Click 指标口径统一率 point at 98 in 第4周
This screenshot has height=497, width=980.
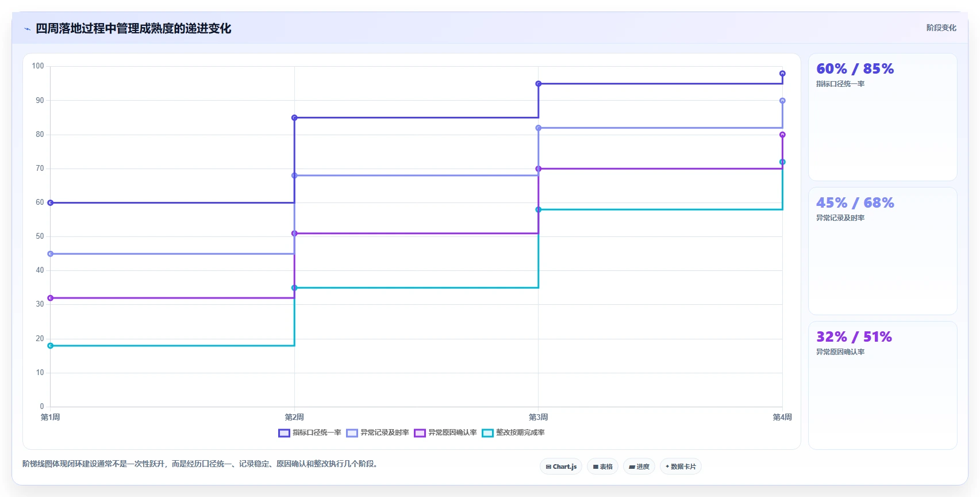coord(782,74)
